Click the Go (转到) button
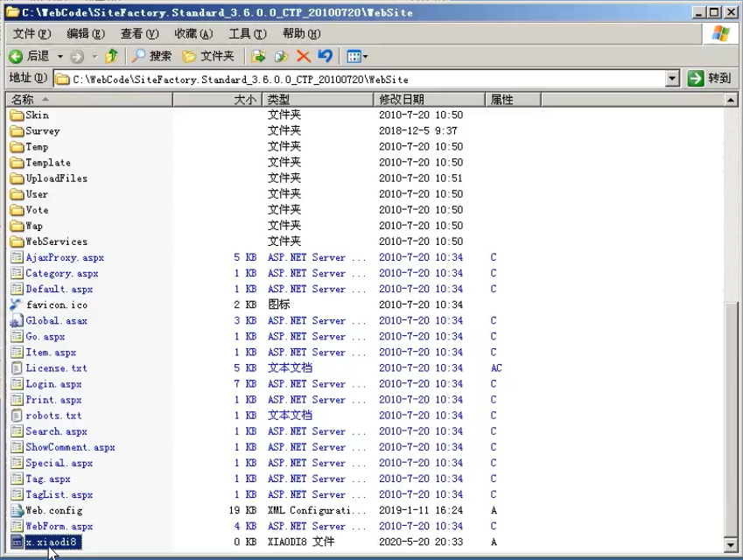The image size is (743, 560). coord(709,79)
